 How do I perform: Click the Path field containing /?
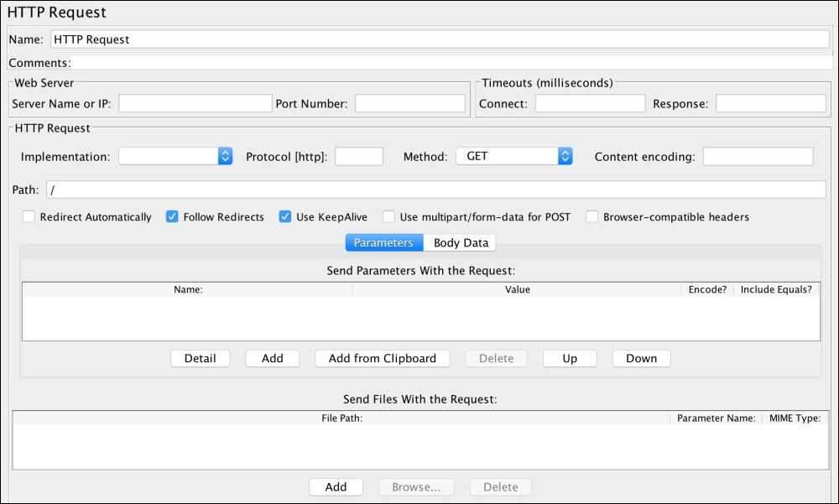419,190
